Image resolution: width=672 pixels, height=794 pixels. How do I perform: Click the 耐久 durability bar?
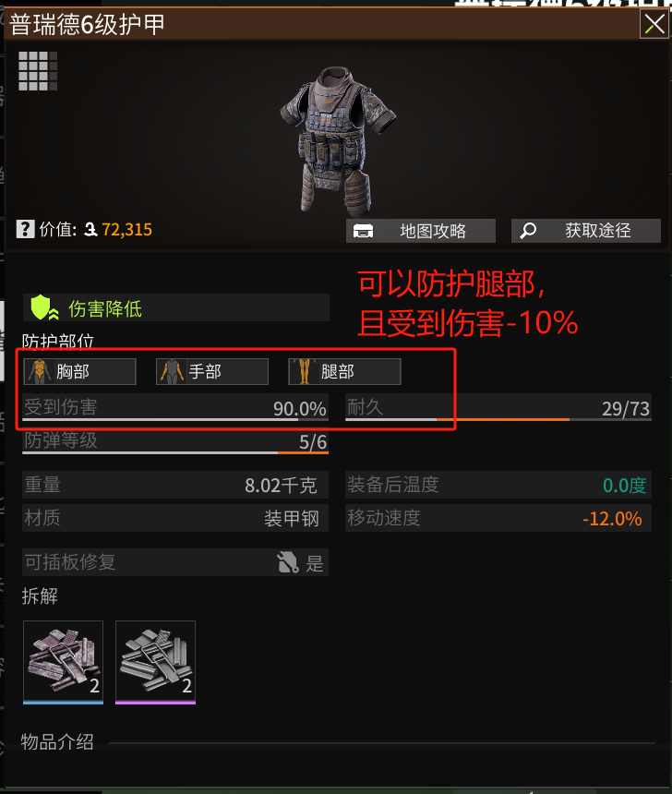point(498,408)
